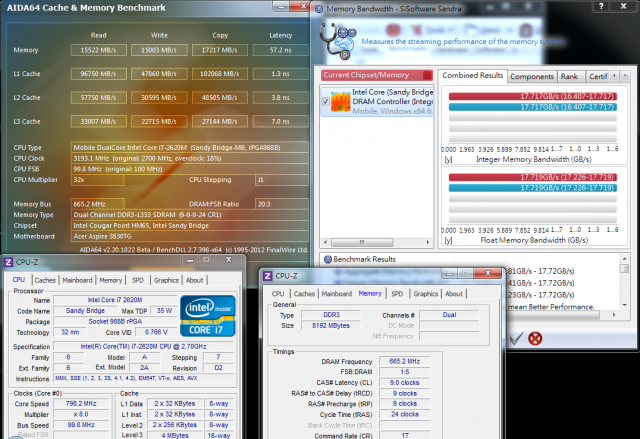Click the Memory Read 15522 MB/s field in AIDA64
This screenshot has width=640, height=439.
(98, 50)
